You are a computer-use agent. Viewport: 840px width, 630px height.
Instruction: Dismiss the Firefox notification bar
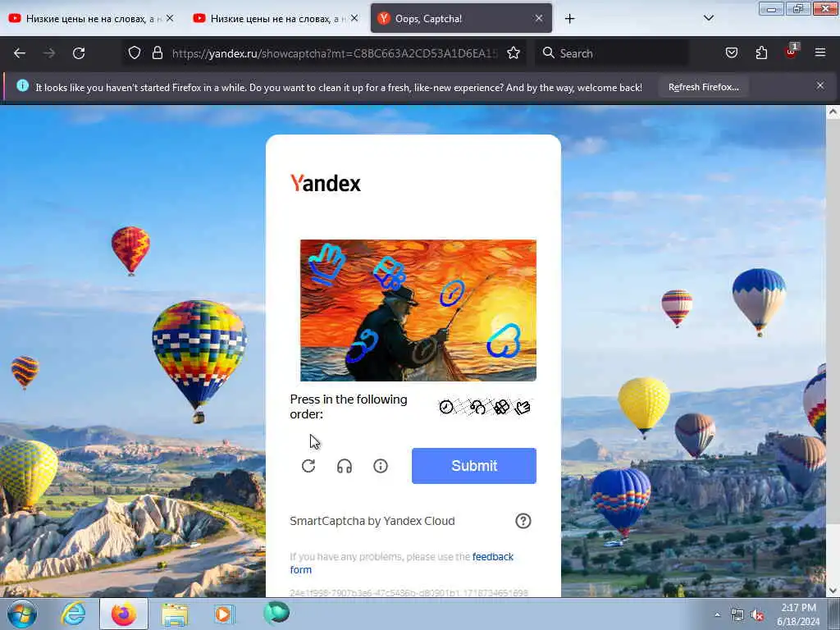820,85
